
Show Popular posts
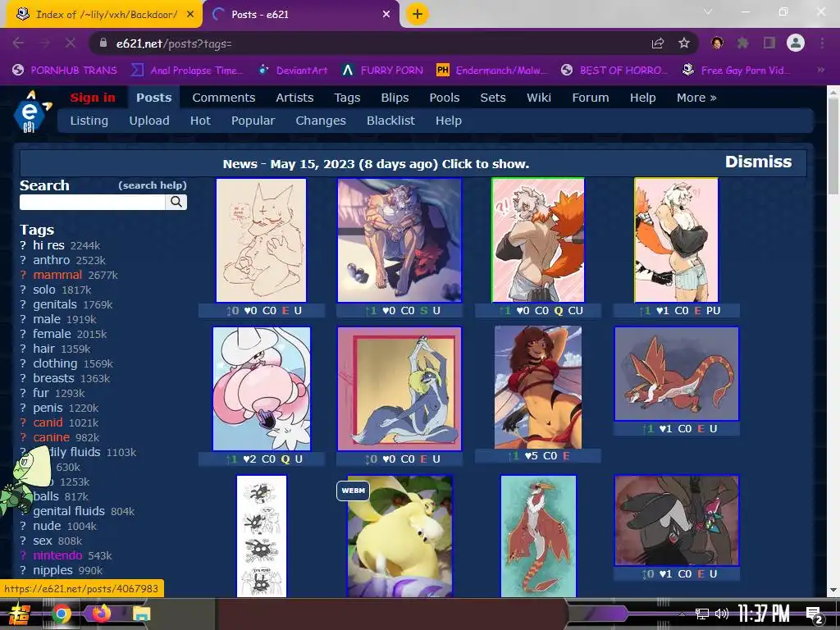point(253,121)
